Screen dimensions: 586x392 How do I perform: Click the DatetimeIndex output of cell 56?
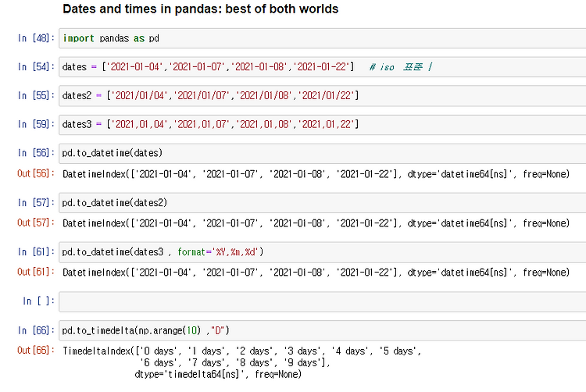[x=316, y=174]
